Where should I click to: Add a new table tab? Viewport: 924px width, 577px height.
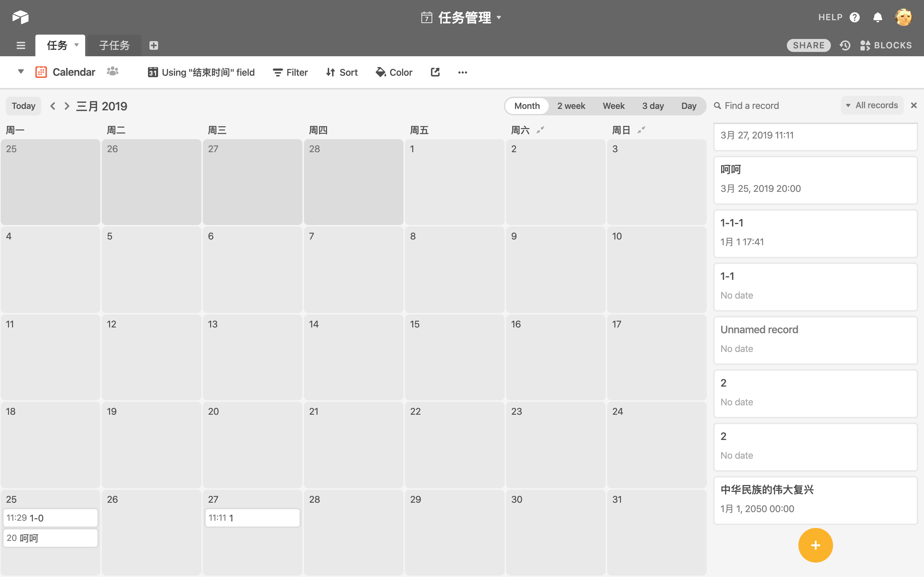[x=153, y=45]
